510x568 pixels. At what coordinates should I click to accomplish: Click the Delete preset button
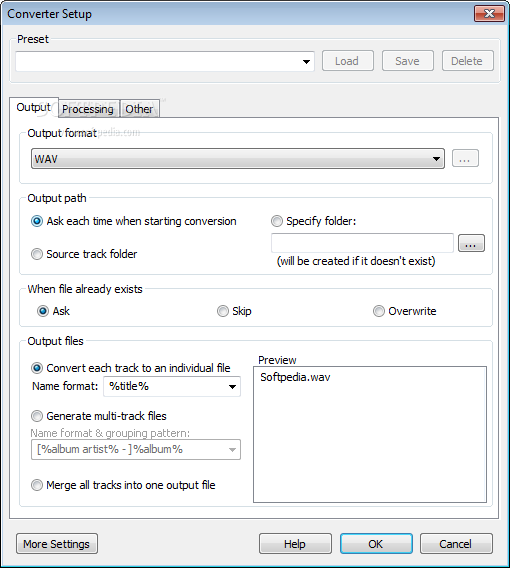pyautogui.click(x=468, y=61)
